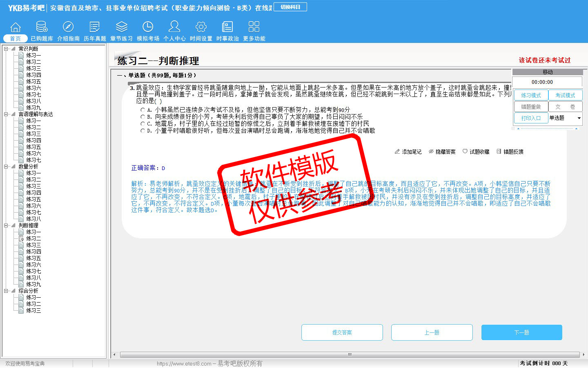Choose answer option D radio button

coord(143,131)
